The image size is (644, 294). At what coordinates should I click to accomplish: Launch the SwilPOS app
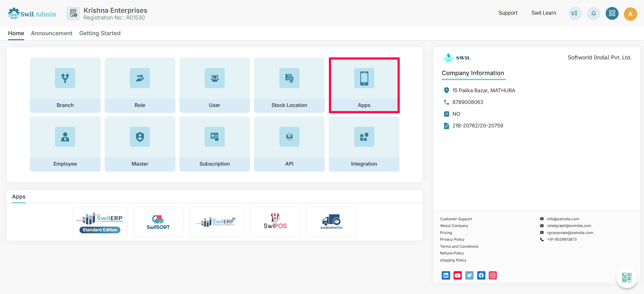275,222
